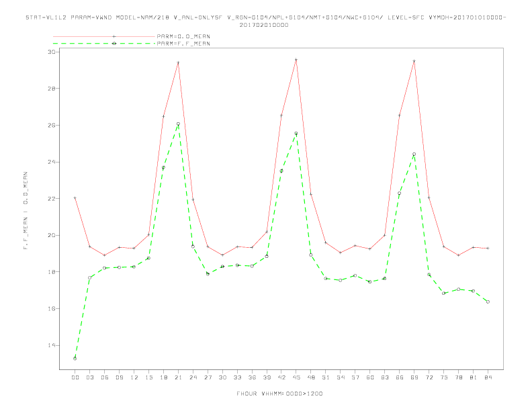This screenshot has width=532, height=411.
Task: Click the x-axis forecast hour label 81
Action: click(474, 377)
